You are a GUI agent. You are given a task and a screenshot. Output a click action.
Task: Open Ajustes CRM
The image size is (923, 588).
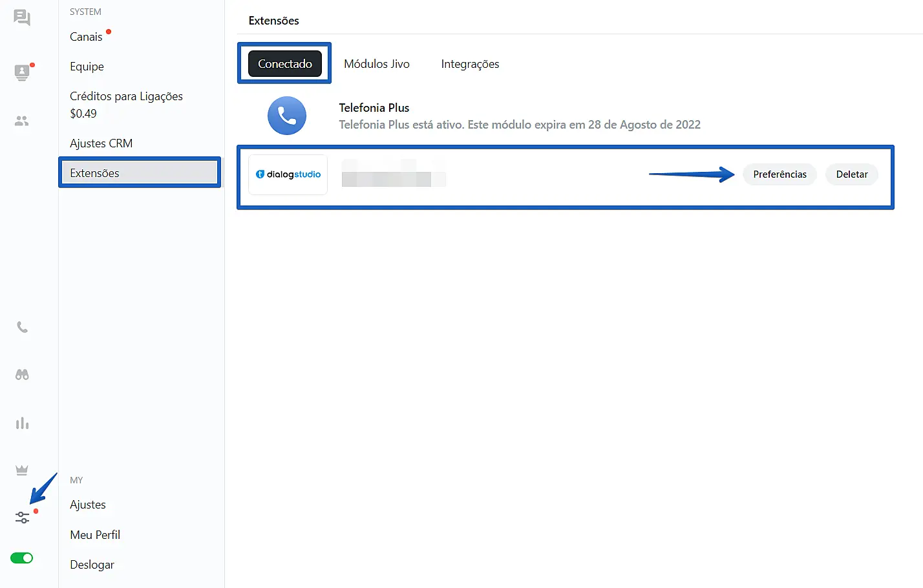[101, 143]
